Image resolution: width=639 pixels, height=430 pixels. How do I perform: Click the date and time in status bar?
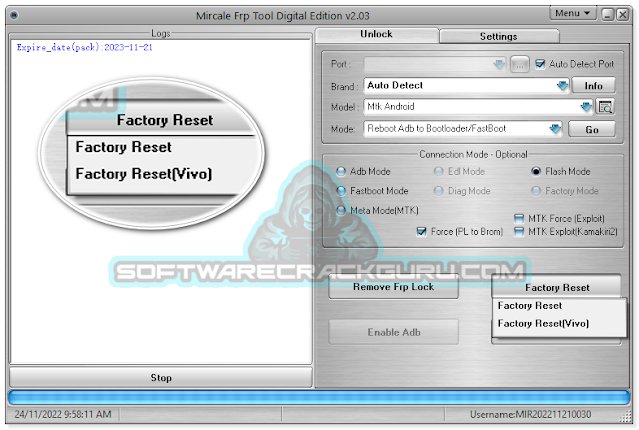[x=63, y=415]
